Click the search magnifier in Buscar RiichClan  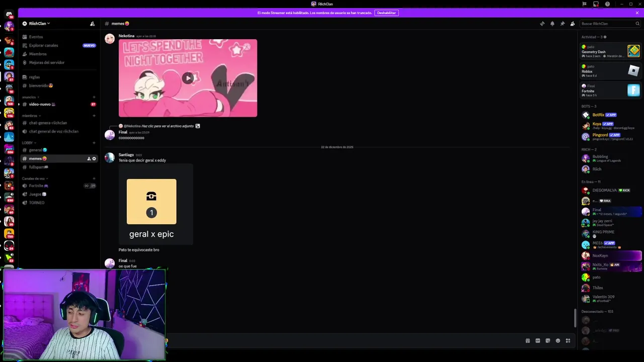point(637,24)
